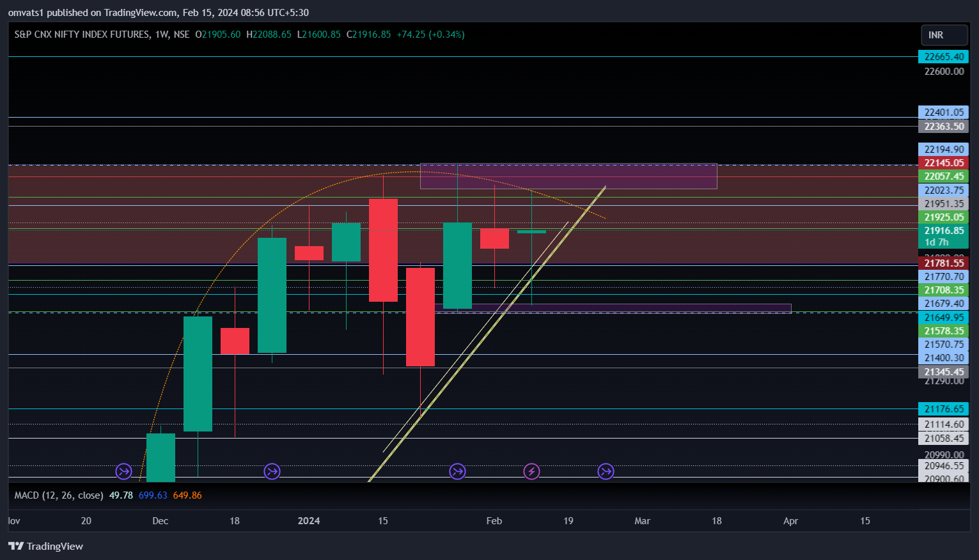Click the Mar label on the time axis
The height and width of the screenshot is (560, 979).
coord(642,521)
